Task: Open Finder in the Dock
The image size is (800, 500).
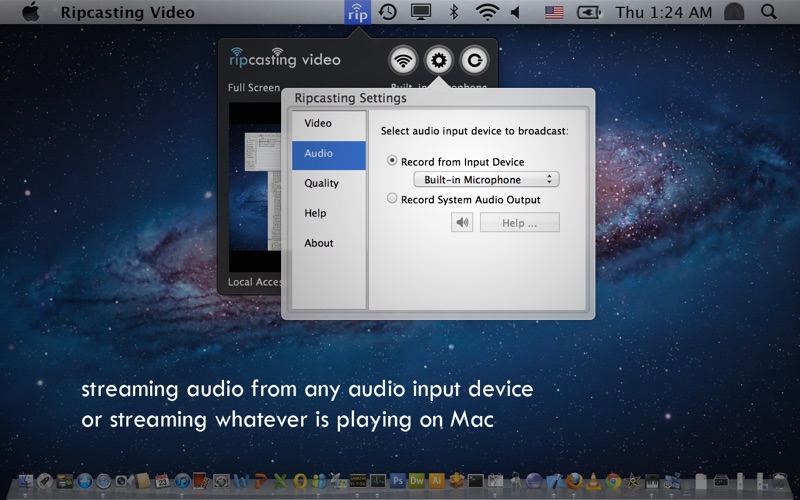Action: pyautogui.click(x=26, y=481)
